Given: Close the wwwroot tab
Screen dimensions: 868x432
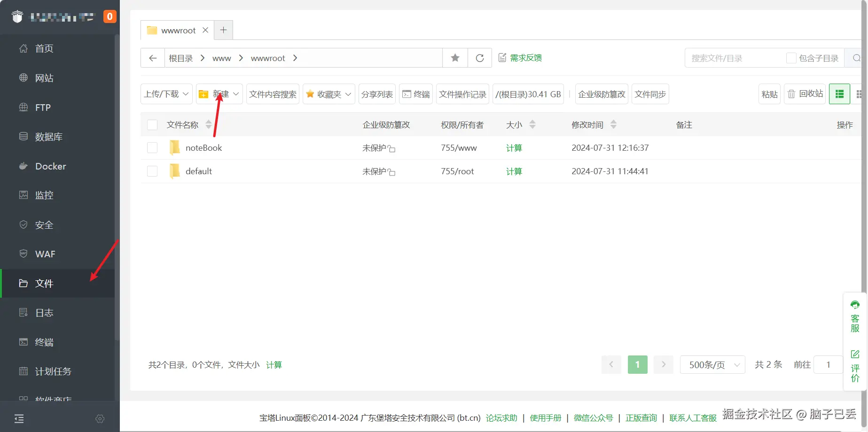Looking at the screenshot, I should tap(205, 30).
